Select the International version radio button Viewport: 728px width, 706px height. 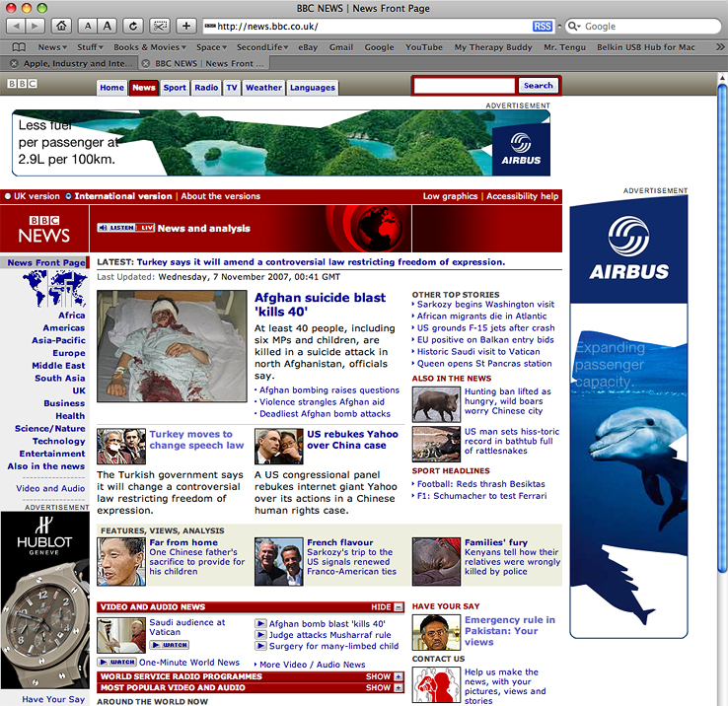click(x=68, y=196)
